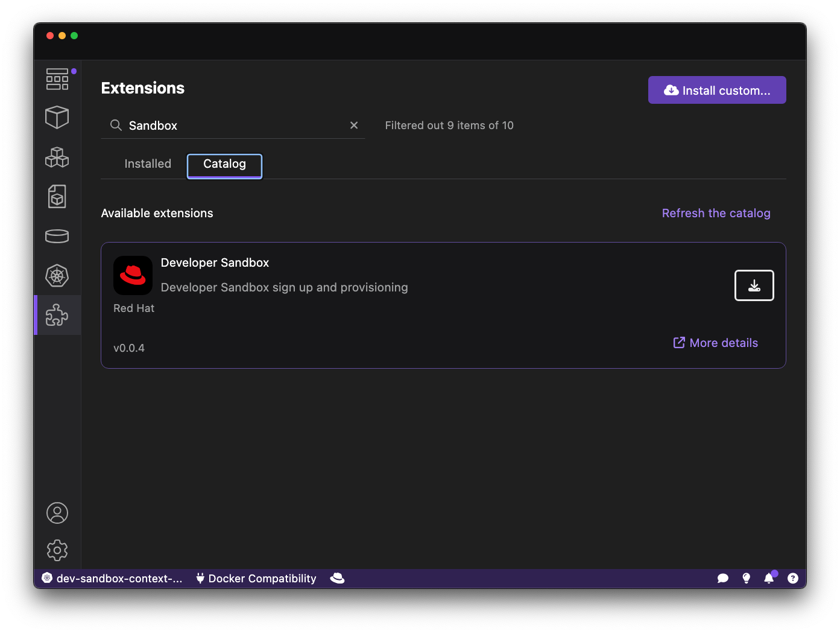This screenshot has width=840, height=633.
Task: Click the Developer Sandbox title
Action: 215,262
